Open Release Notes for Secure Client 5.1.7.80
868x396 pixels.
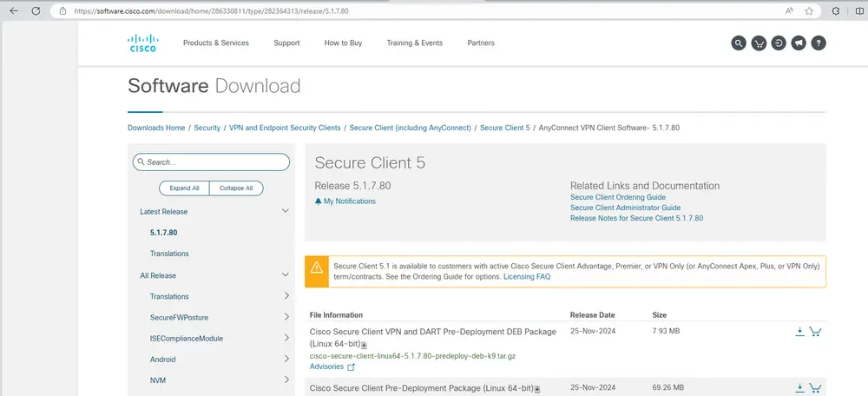click(636, 218)
